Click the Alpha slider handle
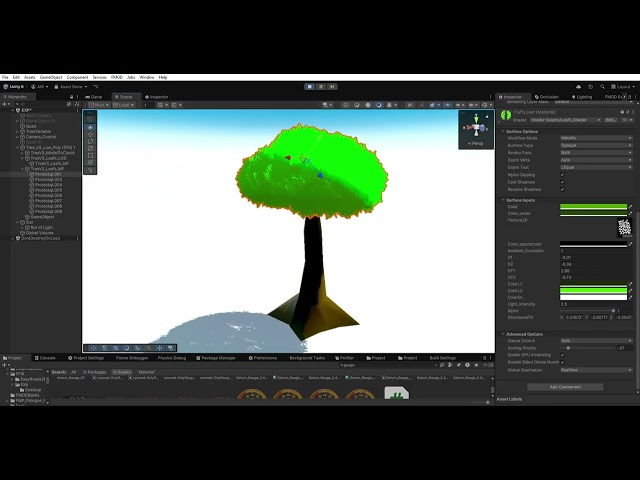The image size is (640, 480). [x=613, y=311]
